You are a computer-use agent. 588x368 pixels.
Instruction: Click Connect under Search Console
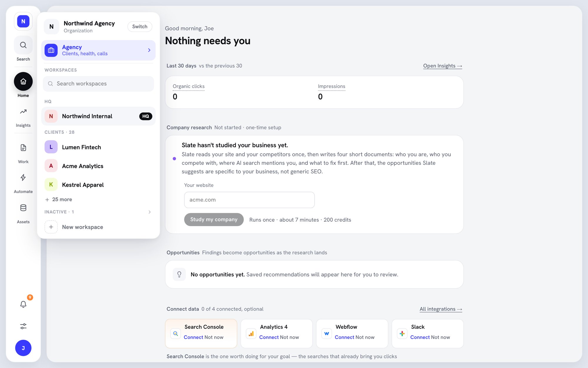pyautogui.click(x=193, y=337)
